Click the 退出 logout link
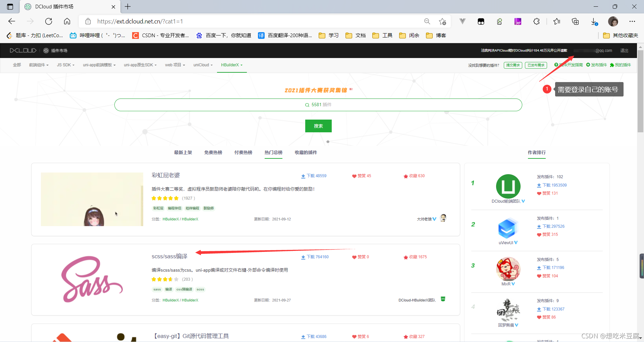This screenshot has width=644, height=342. tap(624, 50)
